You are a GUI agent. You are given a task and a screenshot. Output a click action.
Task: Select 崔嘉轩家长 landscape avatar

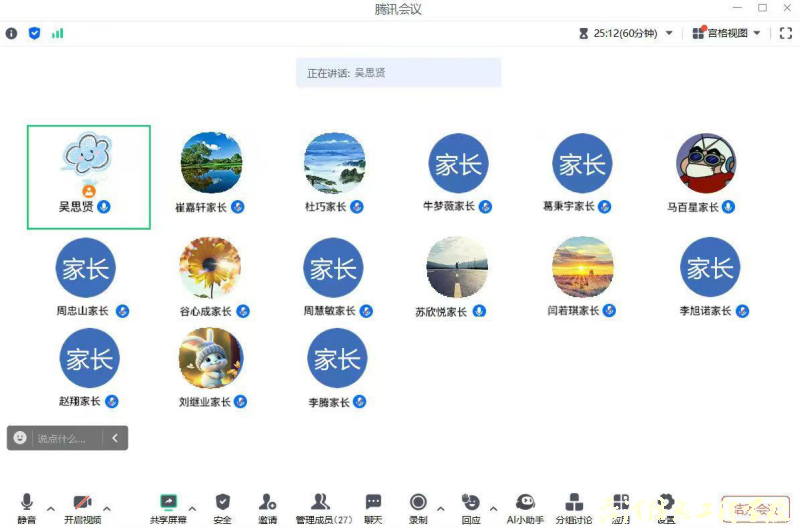point(211,163)
